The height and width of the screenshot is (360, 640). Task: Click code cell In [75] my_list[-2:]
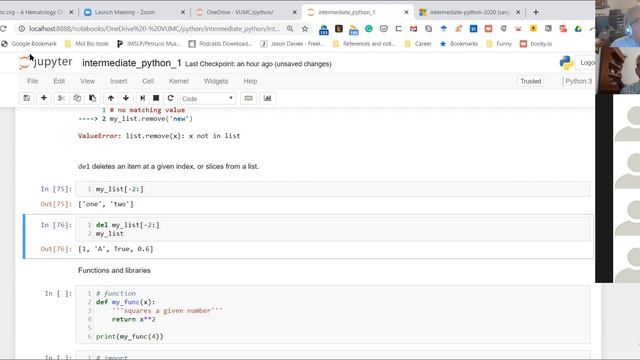coord(333,189)
